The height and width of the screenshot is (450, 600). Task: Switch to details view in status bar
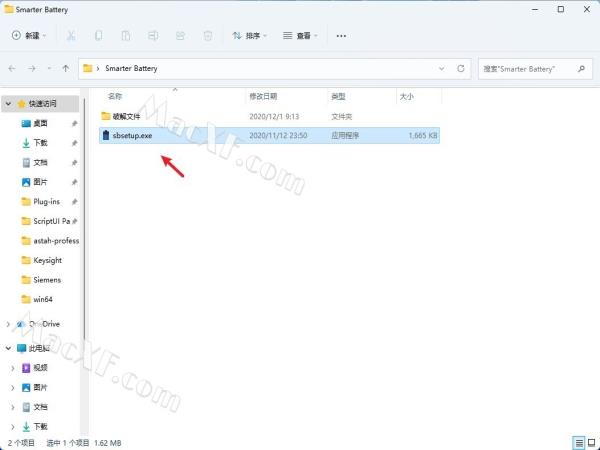[579, 443]
